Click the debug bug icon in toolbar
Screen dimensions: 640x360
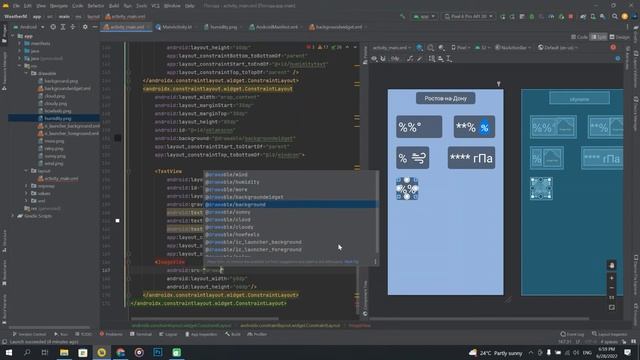click(x=532, y=16)
